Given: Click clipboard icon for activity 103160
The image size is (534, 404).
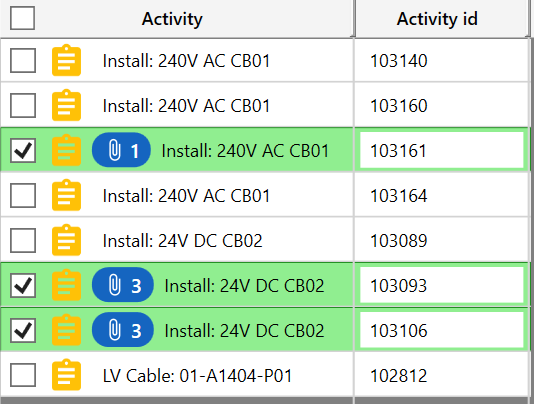Looking at the screenshot, I should tap(66, 105).
